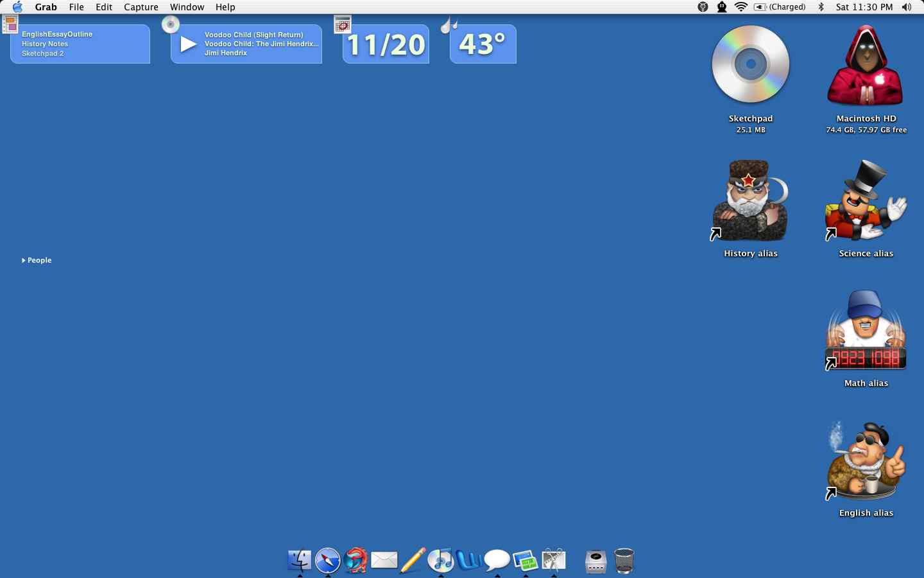The width and height of the screenshot is (924, 578).
Task: Play Voodoo Child in the music widget
Action: coord(188,44)
